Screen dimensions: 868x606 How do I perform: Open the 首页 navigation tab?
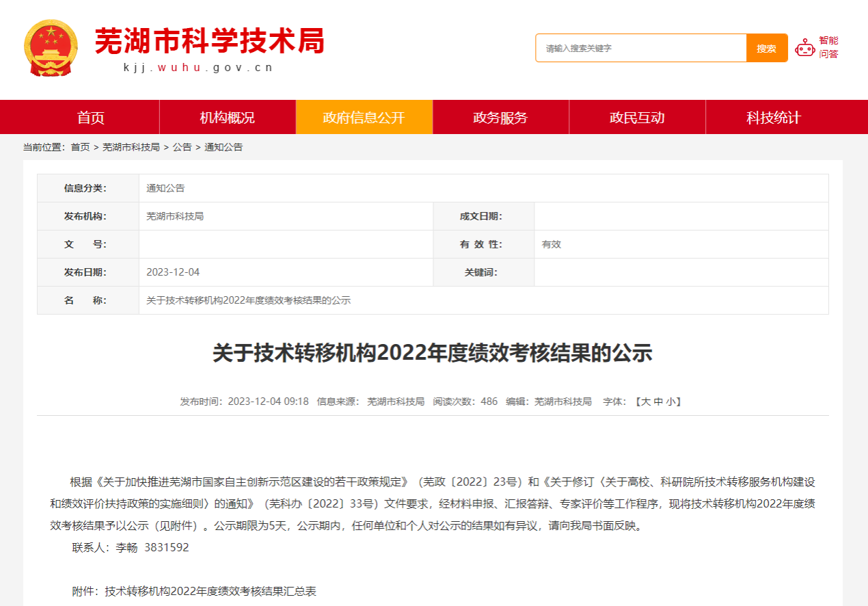tap(91, 118)
